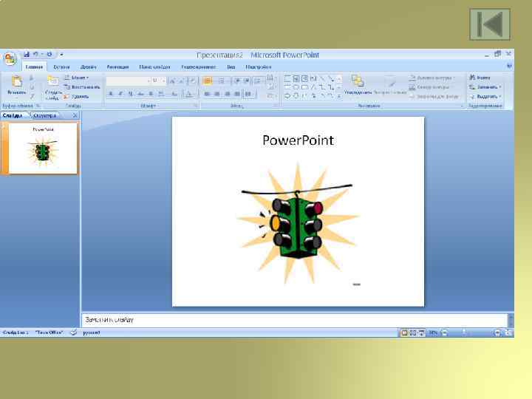Click the русский language status entry

[x=92, y=332]
